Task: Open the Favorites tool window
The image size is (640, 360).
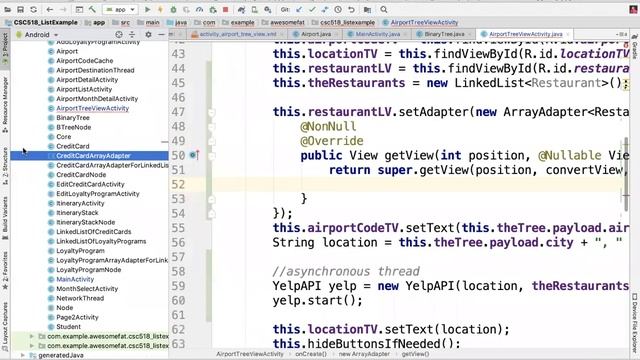Action: tap(5, 270)
